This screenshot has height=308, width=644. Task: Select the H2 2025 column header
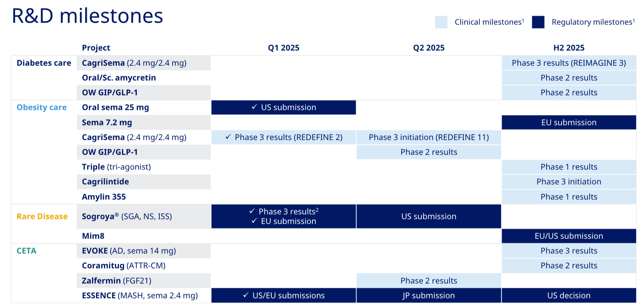[x=569, y=48]
